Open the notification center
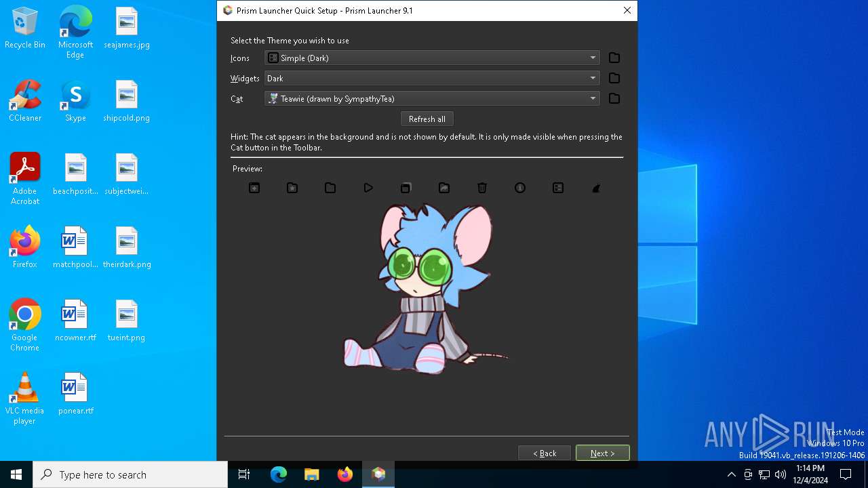 (x=846, y=474)
